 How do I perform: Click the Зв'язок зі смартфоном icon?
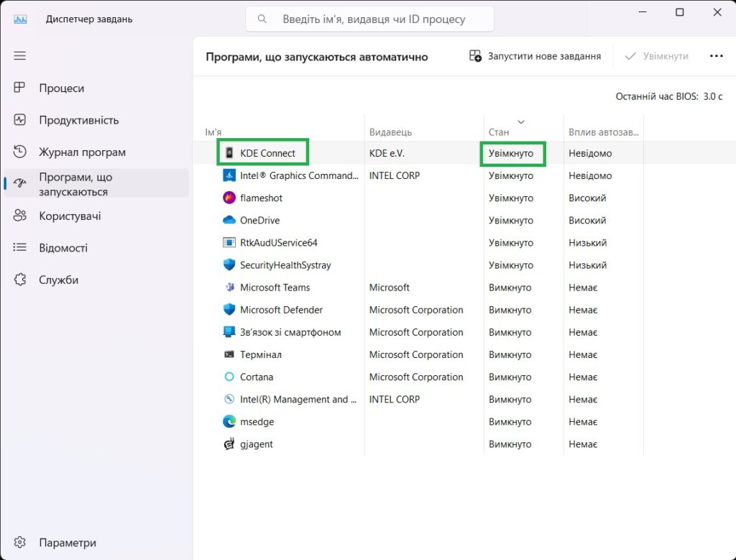pos(229,332)
